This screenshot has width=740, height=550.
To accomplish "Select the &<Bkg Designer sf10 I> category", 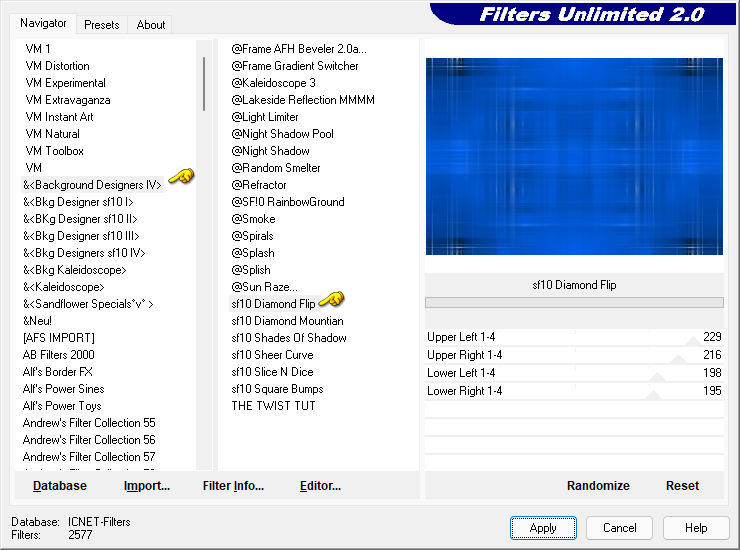I will point(78,202).
